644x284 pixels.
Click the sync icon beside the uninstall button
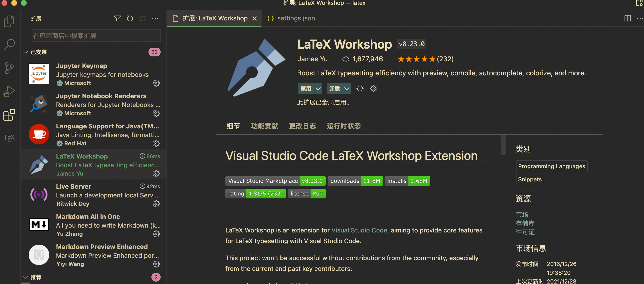tap(360, 89)
